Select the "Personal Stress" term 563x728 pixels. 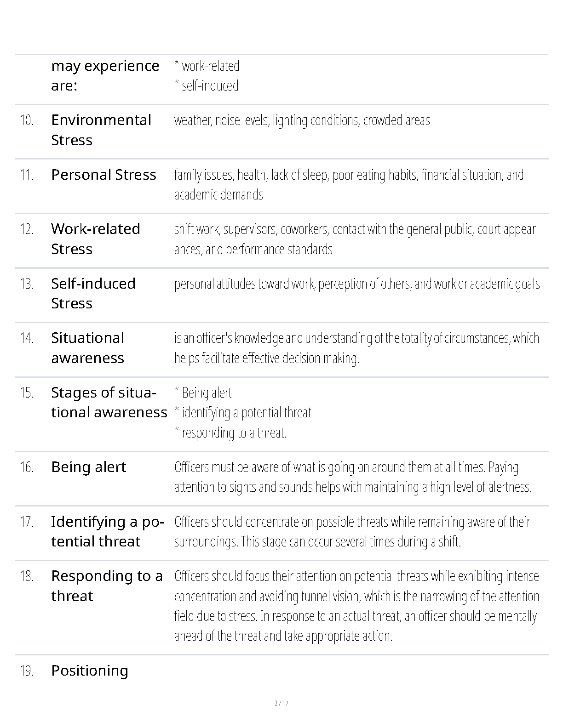[103, 175]
